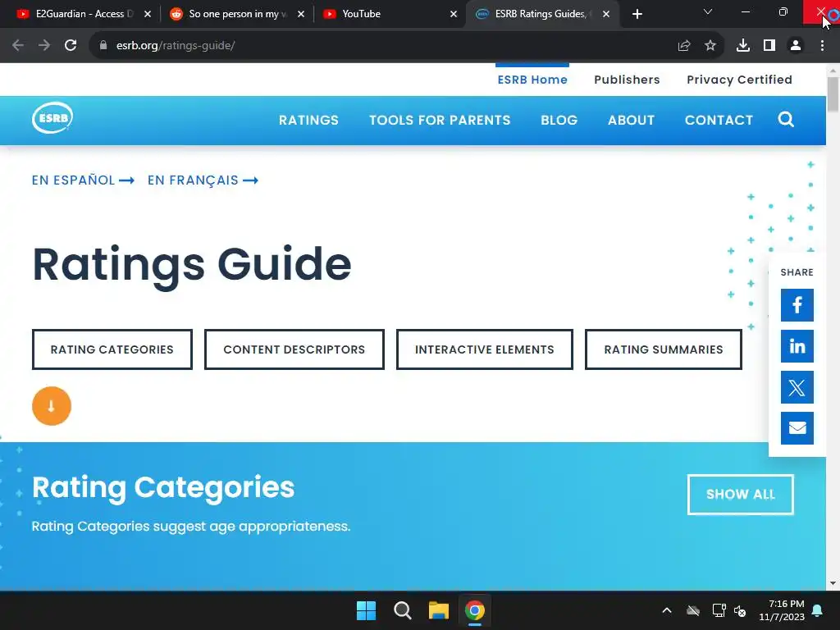Open the notifications bell in taskbar
840x630 pixels.
818,610
